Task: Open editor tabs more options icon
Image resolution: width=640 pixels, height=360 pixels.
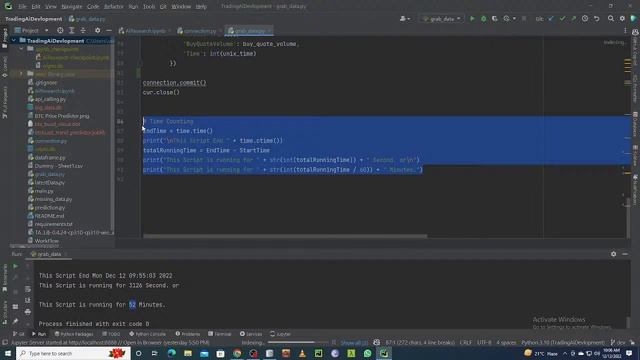Action: pyautogui.click(x=625, y=31)
